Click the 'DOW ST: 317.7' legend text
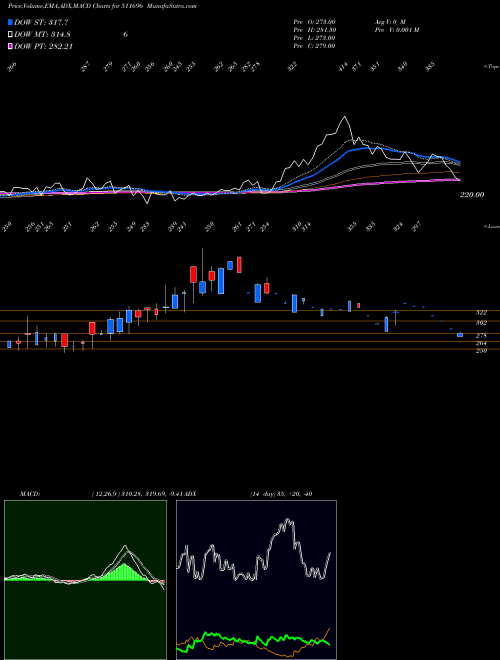The image size is (500, 660). pyautogui.click(x=41, y=22)
